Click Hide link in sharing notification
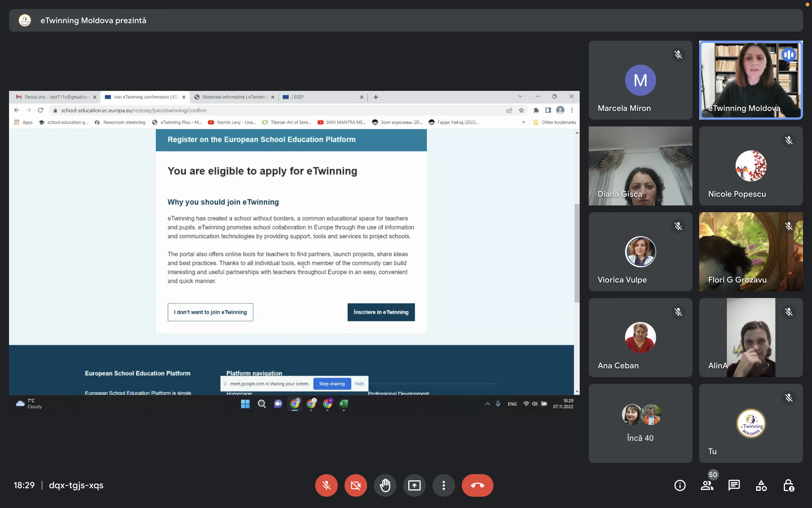812x508 pixels. (x=359, y=384)
